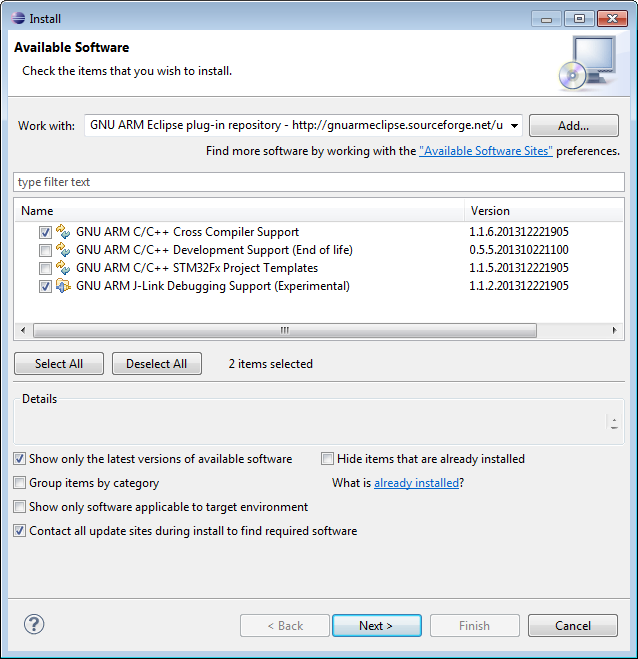Click the STM32Fx Project Templates plug-in icon
The width and height of the screenshot is (638, 659).
coord(64,268)
